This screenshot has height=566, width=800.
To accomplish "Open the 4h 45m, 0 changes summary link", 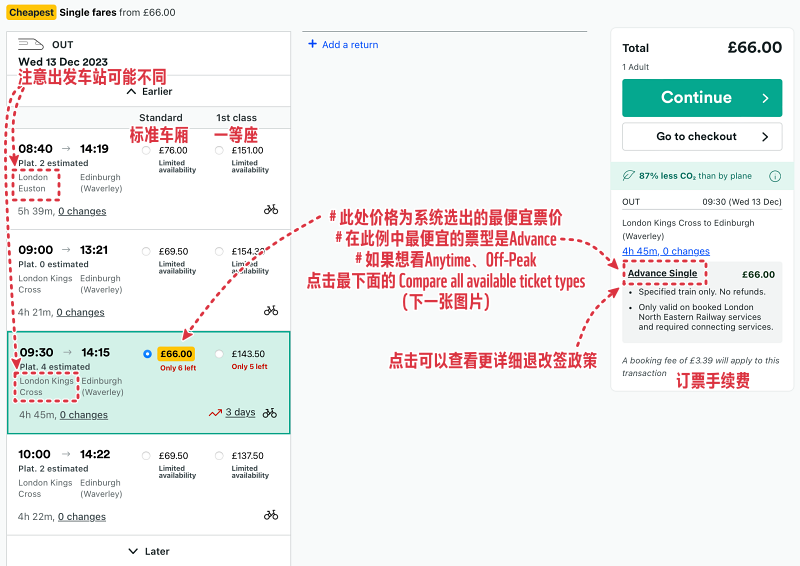I will 665,251.
